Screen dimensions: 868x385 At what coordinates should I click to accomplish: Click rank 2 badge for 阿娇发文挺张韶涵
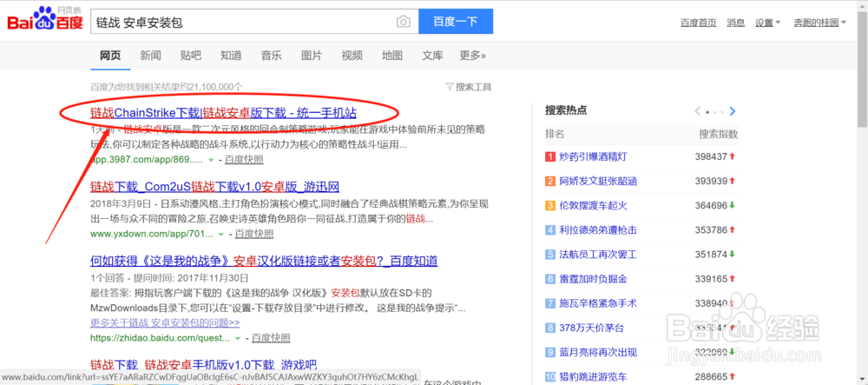click(x=550, y=181)
